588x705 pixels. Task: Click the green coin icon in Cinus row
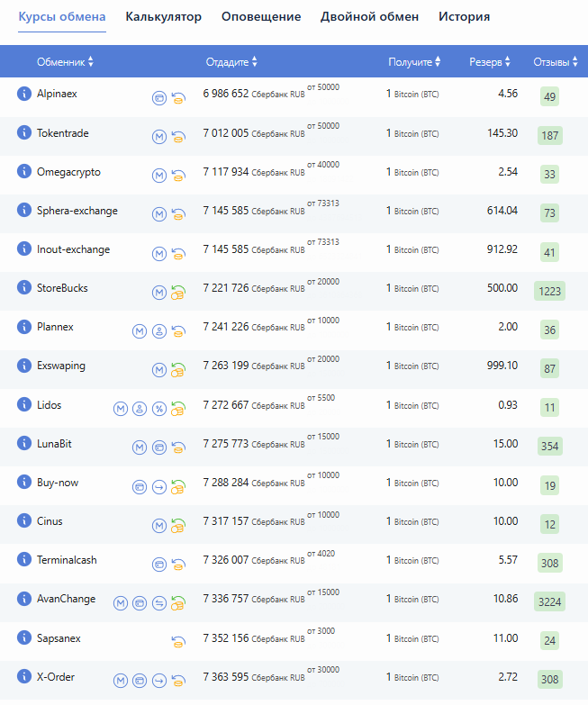coord(178,525)
